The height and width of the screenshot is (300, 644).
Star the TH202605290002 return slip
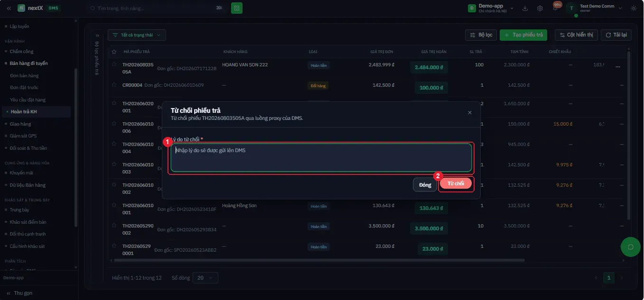click(114, 226)
